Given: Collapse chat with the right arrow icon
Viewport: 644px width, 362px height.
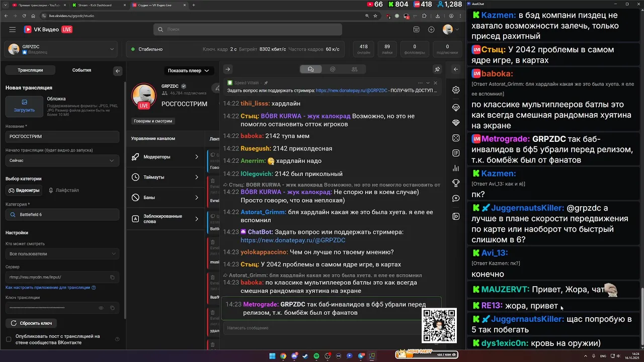Looking at the screenshot, I should pyautogui.click(x=227, y=69).
